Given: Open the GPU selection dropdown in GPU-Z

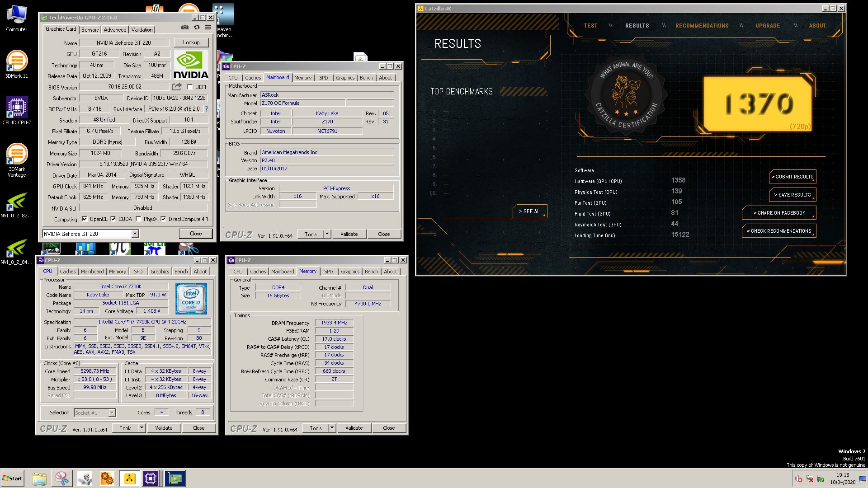Looking at the screenshot, I should pyautogui.click(x=135, y=234).
